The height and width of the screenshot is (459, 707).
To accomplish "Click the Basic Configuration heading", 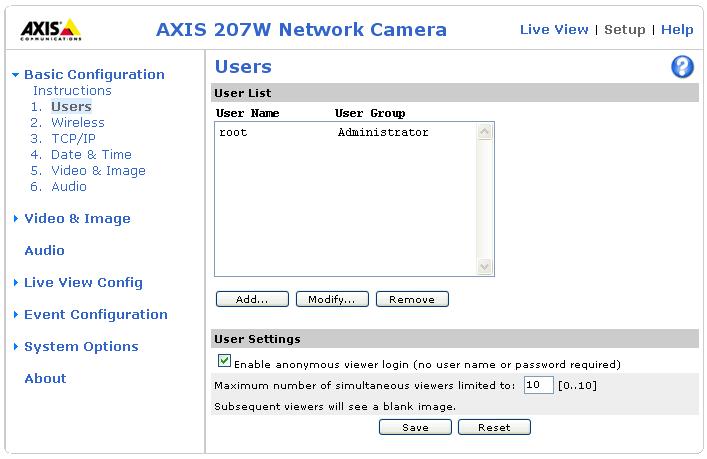I will (x=94, y=74).
